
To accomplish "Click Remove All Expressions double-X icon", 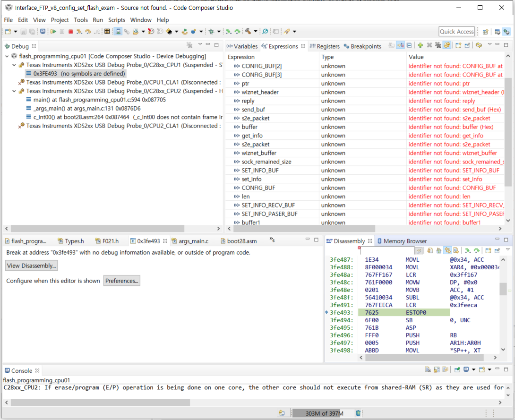I will tap(438, 45).
